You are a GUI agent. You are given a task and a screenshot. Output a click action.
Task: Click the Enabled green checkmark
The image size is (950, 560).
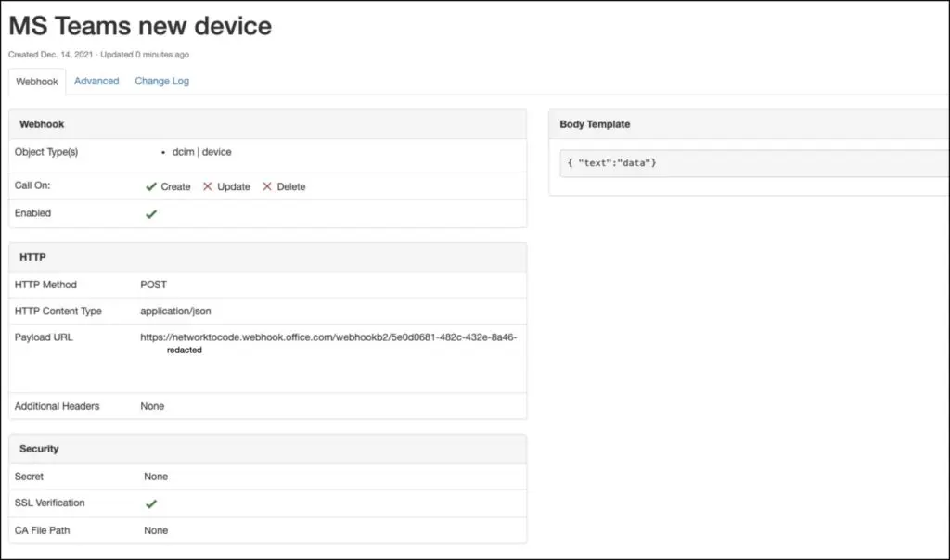pyautogui.click(x=151, y=213)
